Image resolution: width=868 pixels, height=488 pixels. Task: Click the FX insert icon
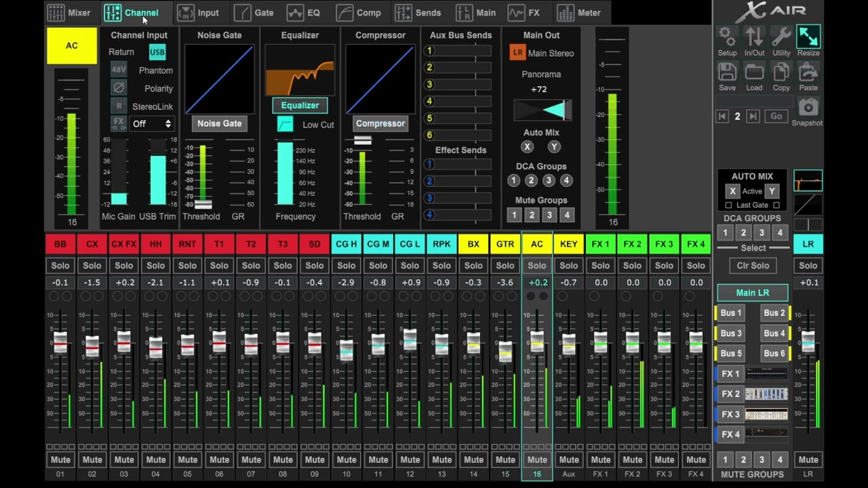[x=119, y=123]
